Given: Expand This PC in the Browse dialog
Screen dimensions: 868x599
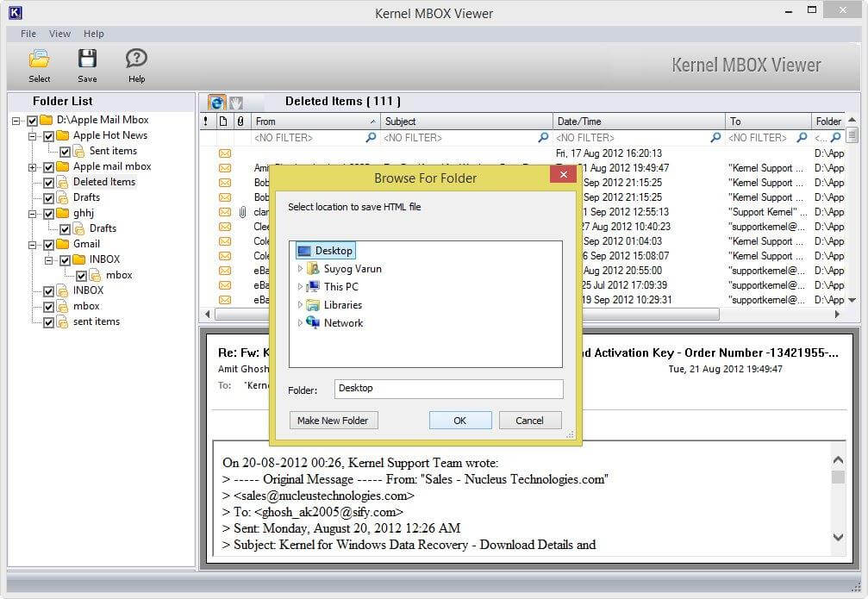Looking at the screenshot, I should [x=300, y=287].
